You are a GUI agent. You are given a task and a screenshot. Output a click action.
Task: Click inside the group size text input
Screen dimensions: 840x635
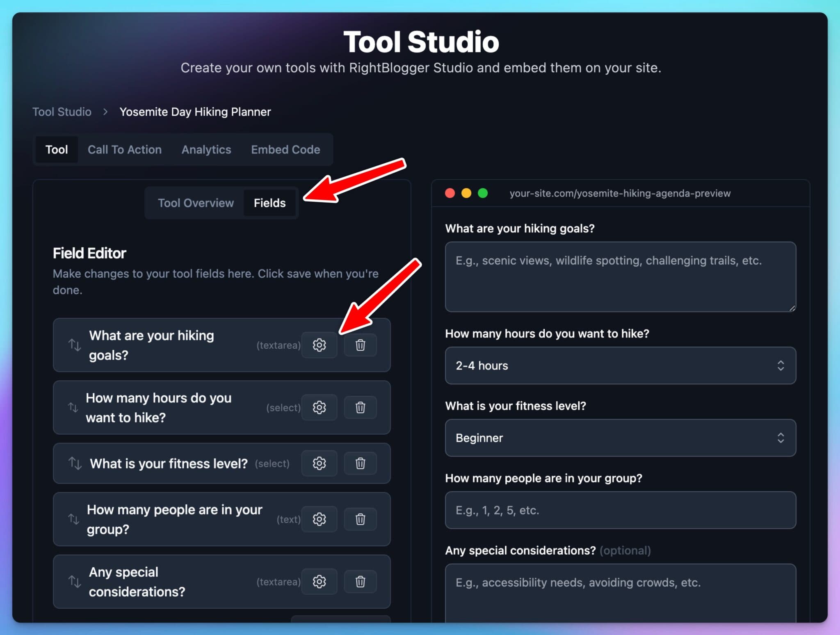[620, 510]
